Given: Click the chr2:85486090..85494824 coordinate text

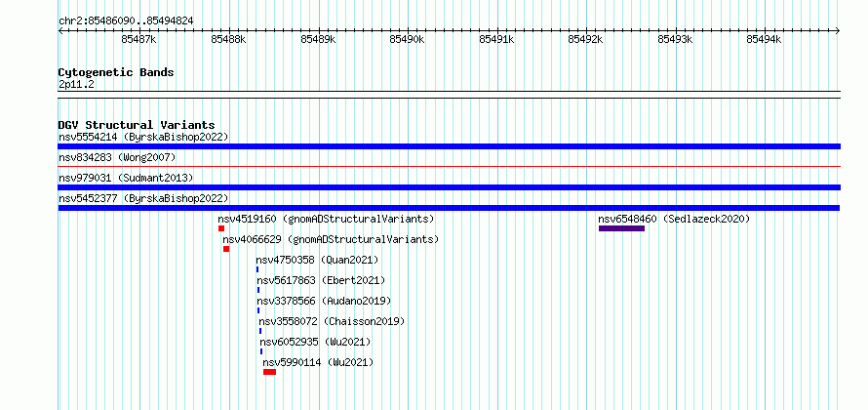Looking at the screenshot, I should tap(126, 21).
